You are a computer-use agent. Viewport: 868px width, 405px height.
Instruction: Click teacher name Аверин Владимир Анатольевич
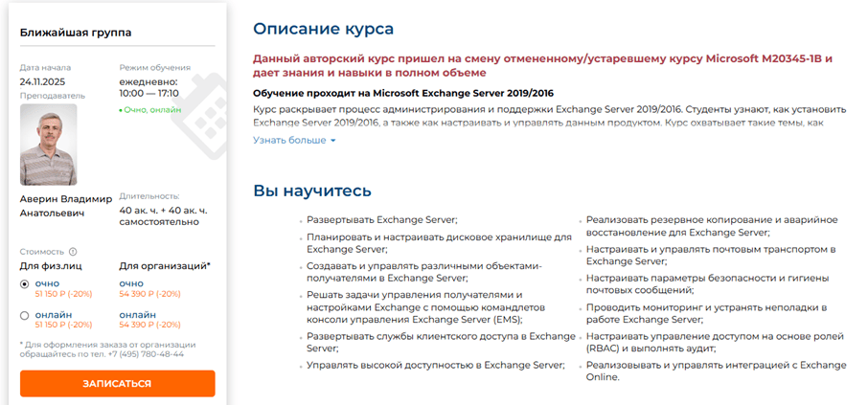pos(66,206)
